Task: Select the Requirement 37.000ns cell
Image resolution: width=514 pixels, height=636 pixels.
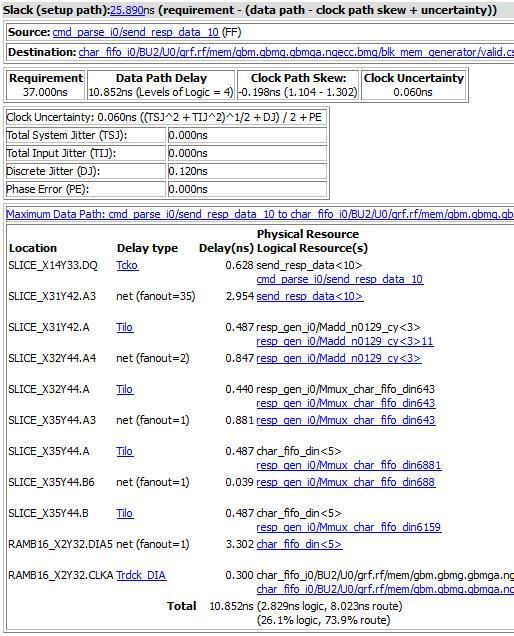Action: [x=45, y=85]
